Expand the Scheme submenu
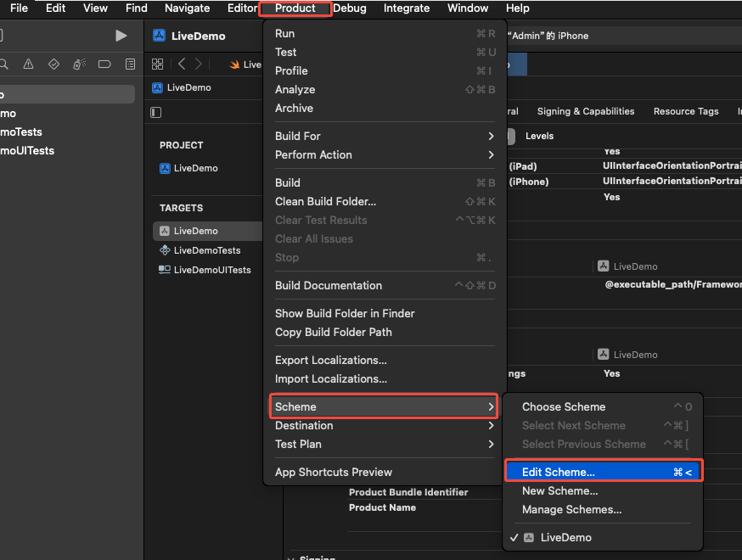The height and width of the screenshot is (560, 742). tap(384, 406)
